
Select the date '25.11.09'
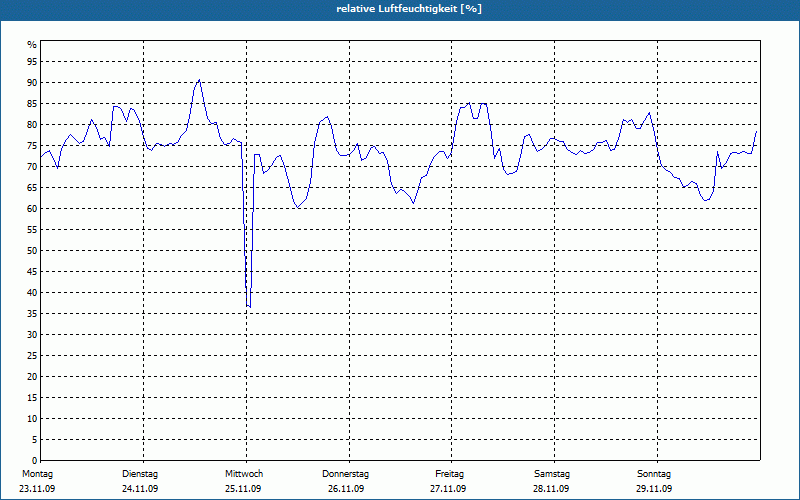[x=243, y=489]
